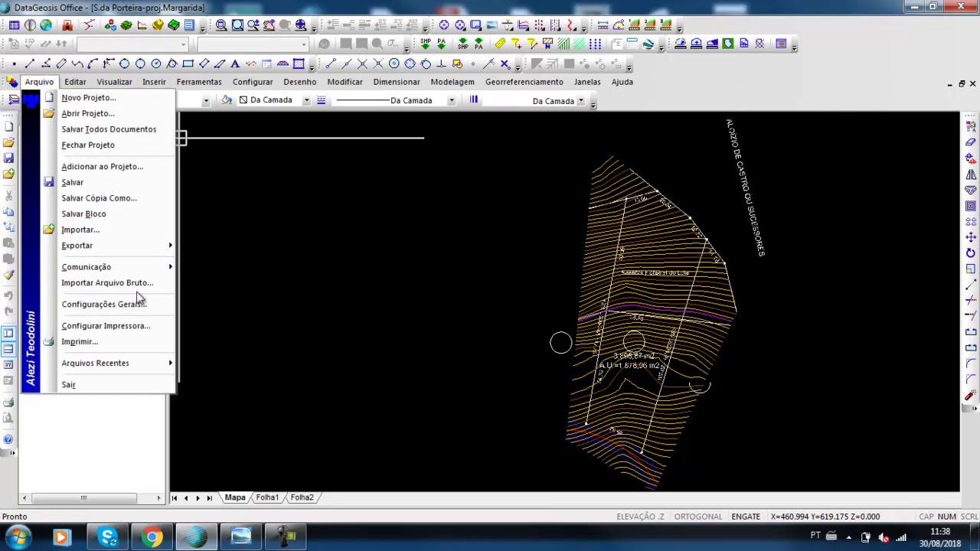Image resolution: width=980 pixels, height=551 pixels.
Task: Click the paint bucket color icon
Action: 227,100
